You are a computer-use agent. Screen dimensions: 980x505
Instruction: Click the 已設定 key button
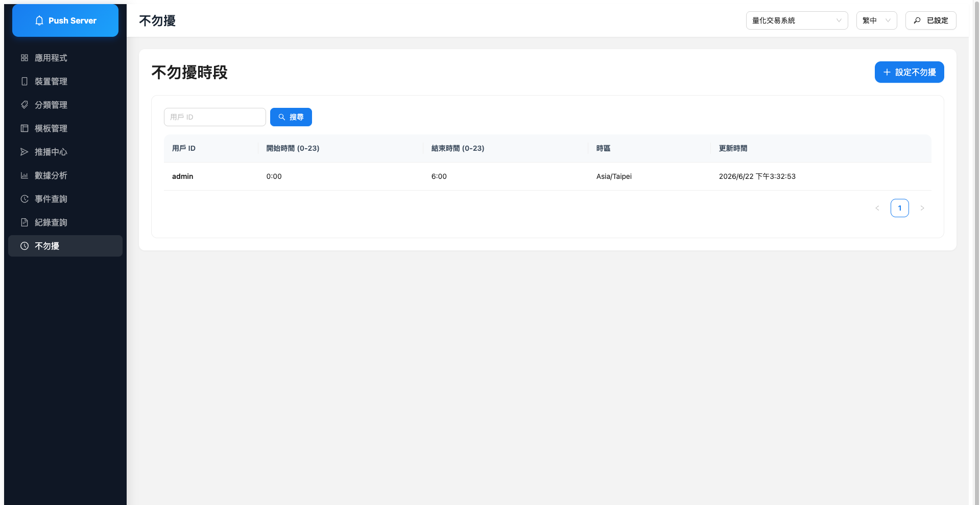[x=930, y=20]
